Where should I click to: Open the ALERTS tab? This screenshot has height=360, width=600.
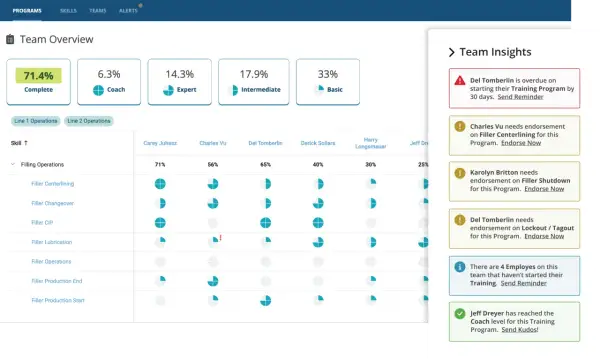[128, 11]
